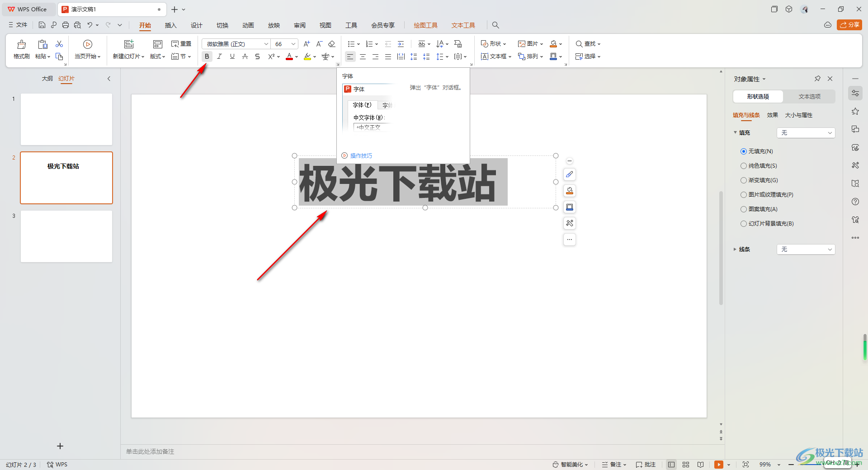Open Shapes dropdown
Image resolution: width=868 pixels, height=470 pixels.
click(x=493, y=44)
